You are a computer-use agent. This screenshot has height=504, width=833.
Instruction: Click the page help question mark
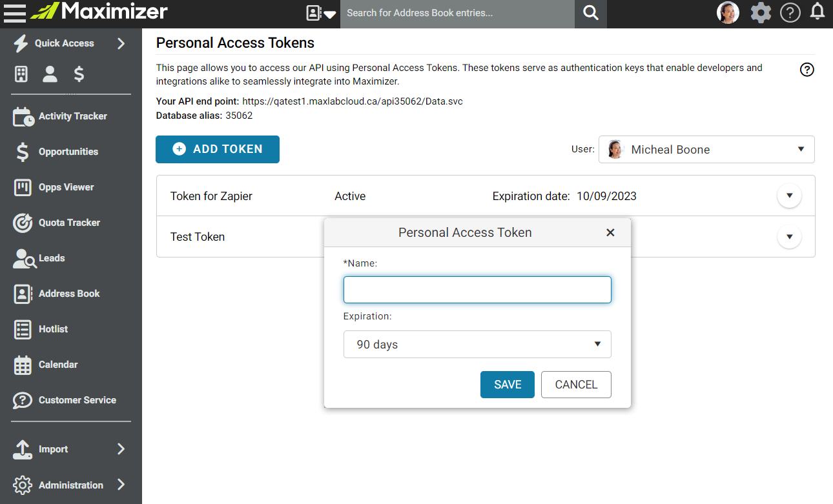click(x=807, y=70)
